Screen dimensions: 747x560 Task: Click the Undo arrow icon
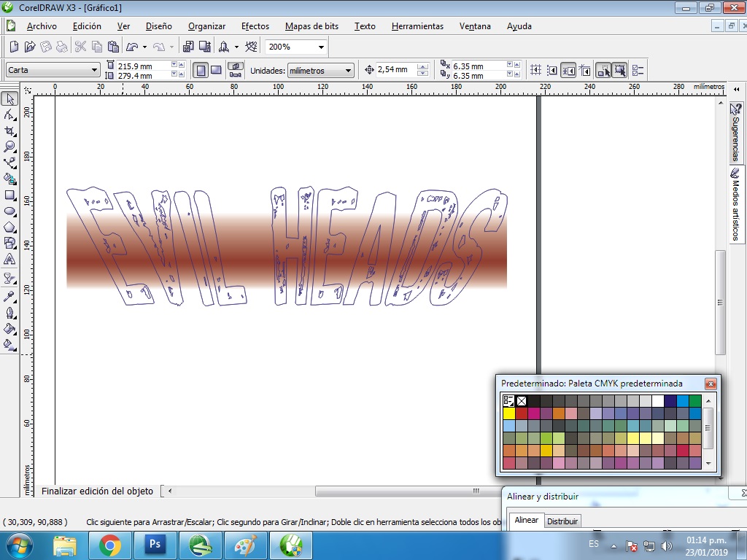point(132,47)
